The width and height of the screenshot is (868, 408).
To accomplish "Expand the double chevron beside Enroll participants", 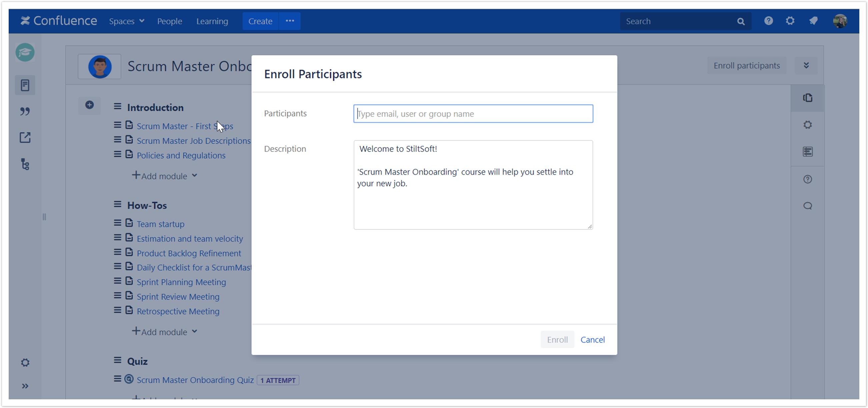I will point(806,65).
